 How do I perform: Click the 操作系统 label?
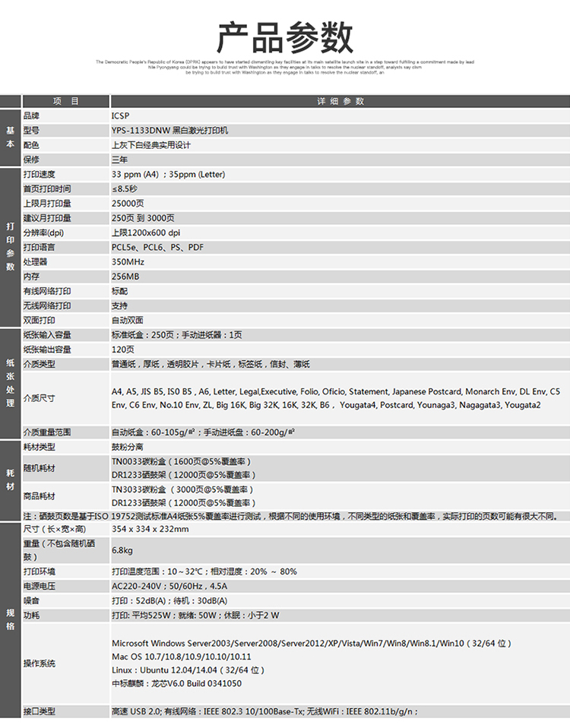pos(40,663)
